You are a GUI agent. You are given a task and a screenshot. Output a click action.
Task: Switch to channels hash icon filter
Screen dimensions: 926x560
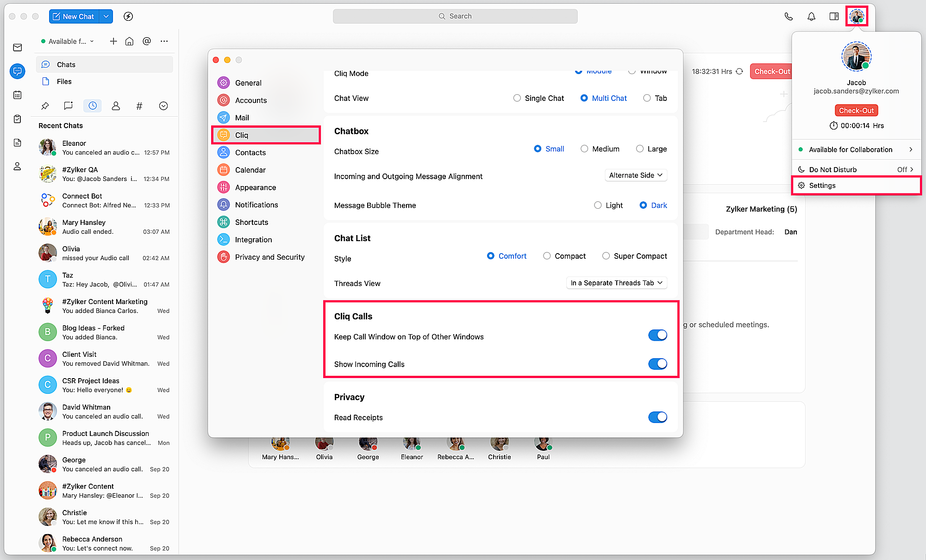[139, 106]
